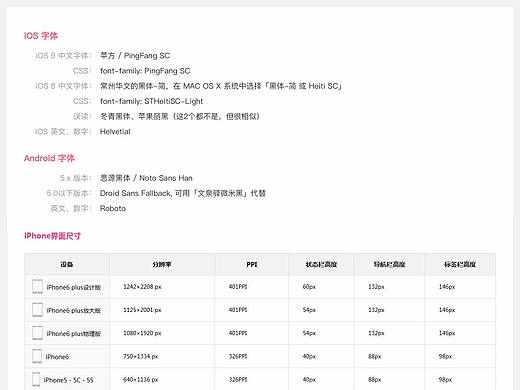Click the iPhone6 plus设计版 device name
520x390 pixels.
[x=74, y=287]
